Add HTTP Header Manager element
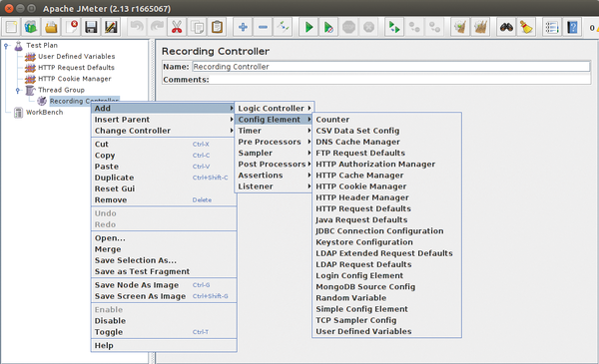This screenshot has width=599, height=364. [x=386, y=197]
